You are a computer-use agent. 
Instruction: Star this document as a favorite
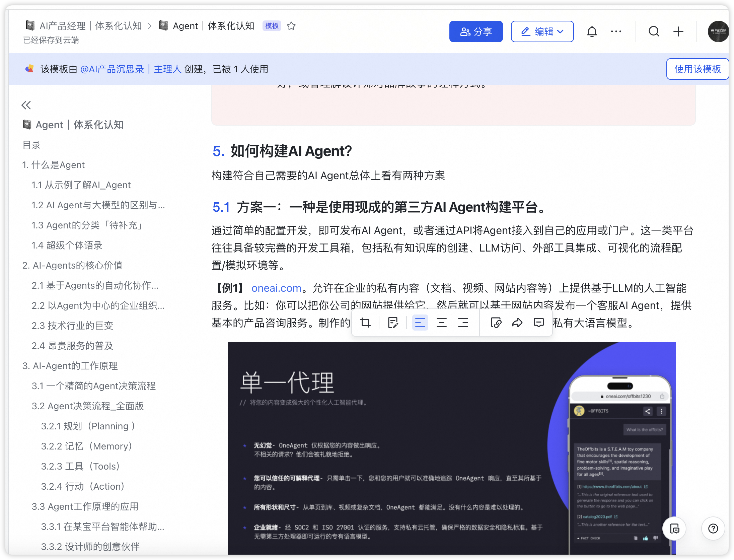(291, 26)
